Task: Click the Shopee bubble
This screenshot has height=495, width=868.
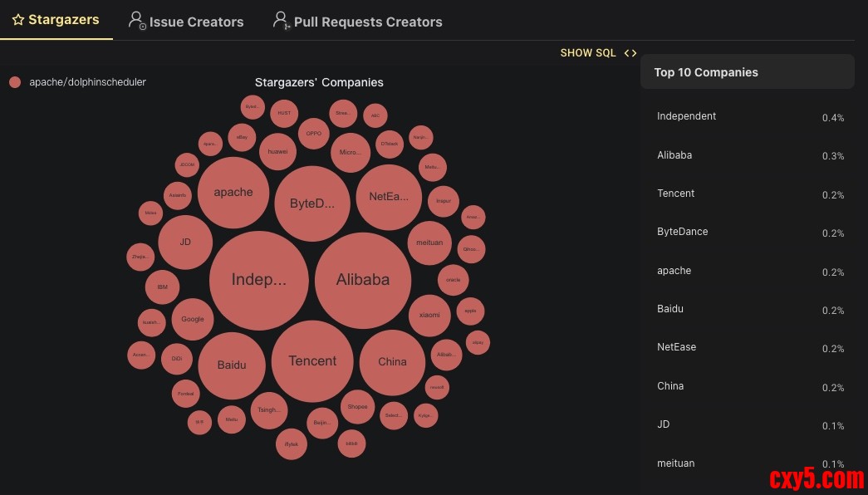Action: coord(358,406)
